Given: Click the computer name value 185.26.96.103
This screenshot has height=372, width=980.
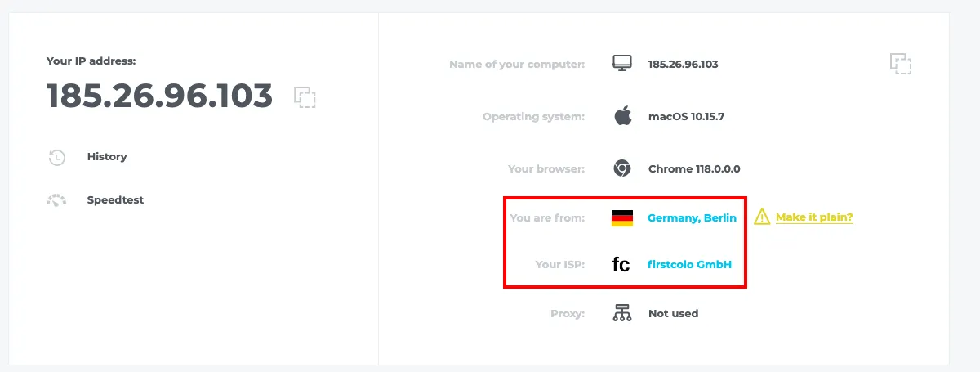Looking at the screenshot, I should pos(683,64).
